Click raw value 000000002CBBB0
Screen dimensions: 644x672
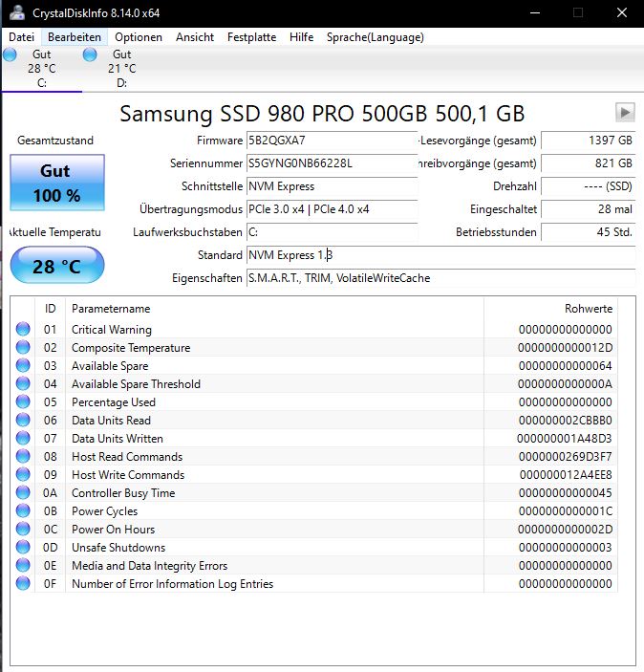click(565, 421)
